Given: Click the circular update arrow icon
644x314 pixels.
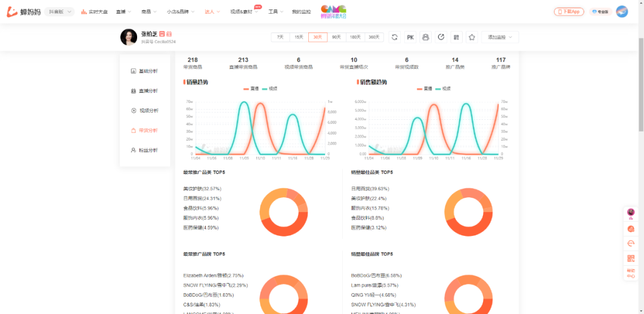Looking at the screenshot, I should tap(441, 37).
